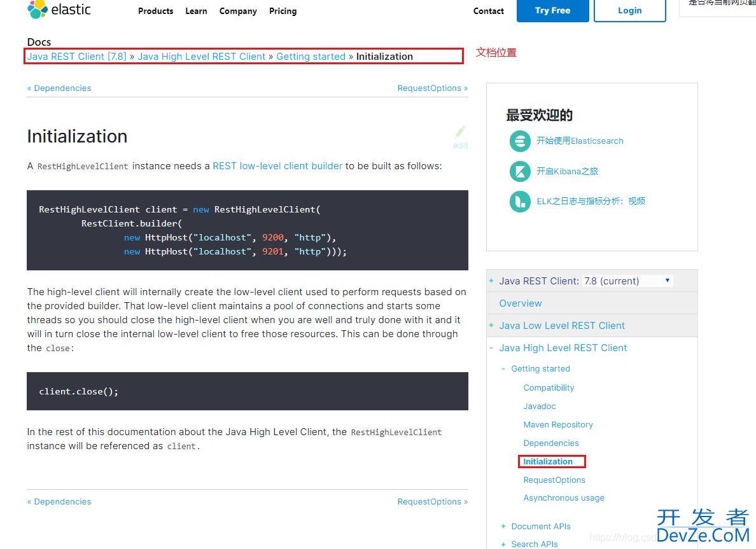Open Java Low Level REST Client in the sidebar
The image size is (756, 549).
click(562, 325)
